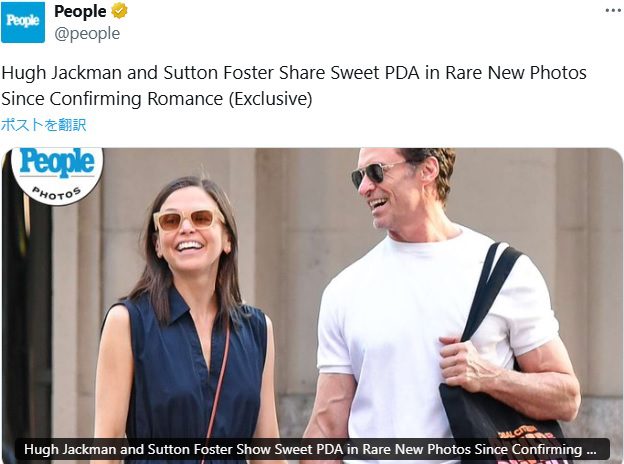This screenshot has height=464, width=624.
Task: Click the People display name
Action: coord(80,12)
